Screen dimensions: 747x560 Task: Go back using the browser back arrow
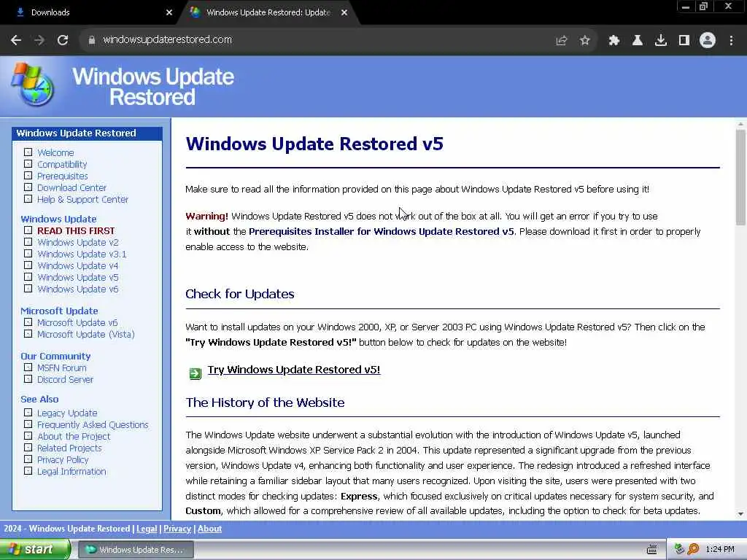[16, 40]
